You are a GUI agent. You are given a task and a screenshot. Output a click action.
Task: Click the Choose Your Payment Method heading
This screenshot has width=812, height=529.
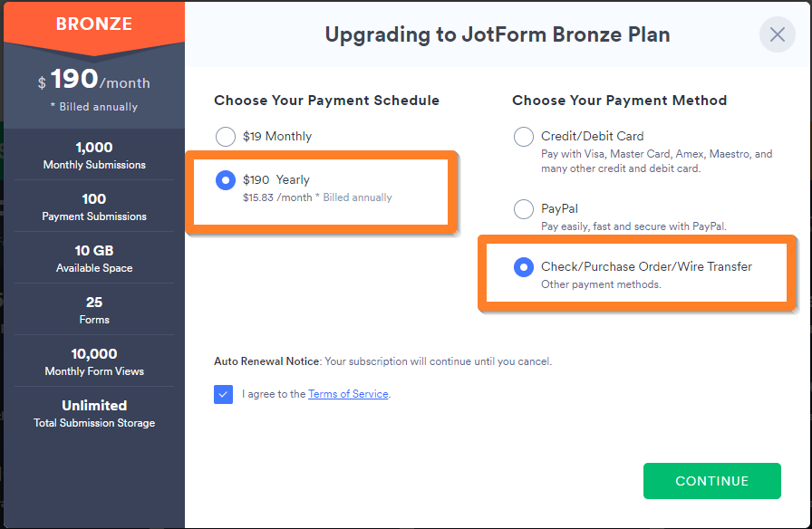pos(619,101)
